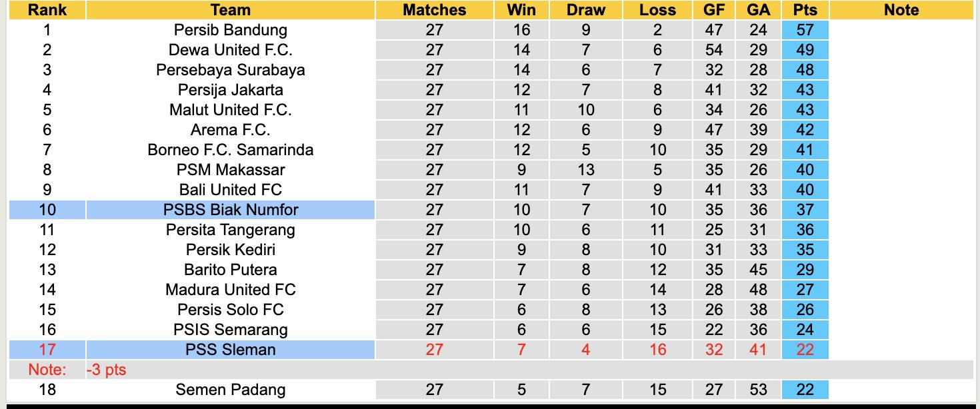Screen dimensions: 980x409
Task: Open the Dewa United F.C. team link
Action: [x=230, y=50]
